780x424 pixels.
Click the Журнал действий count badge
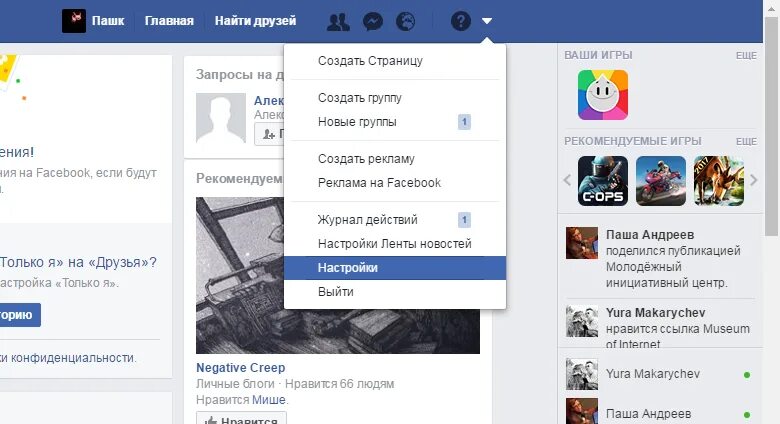pos(464,219)
